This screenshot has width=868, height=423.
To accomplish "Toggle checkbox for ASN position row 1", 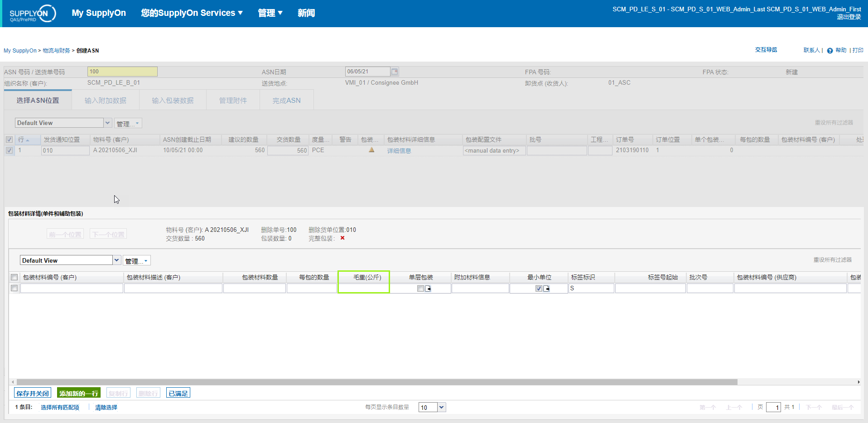I will 9,150.
